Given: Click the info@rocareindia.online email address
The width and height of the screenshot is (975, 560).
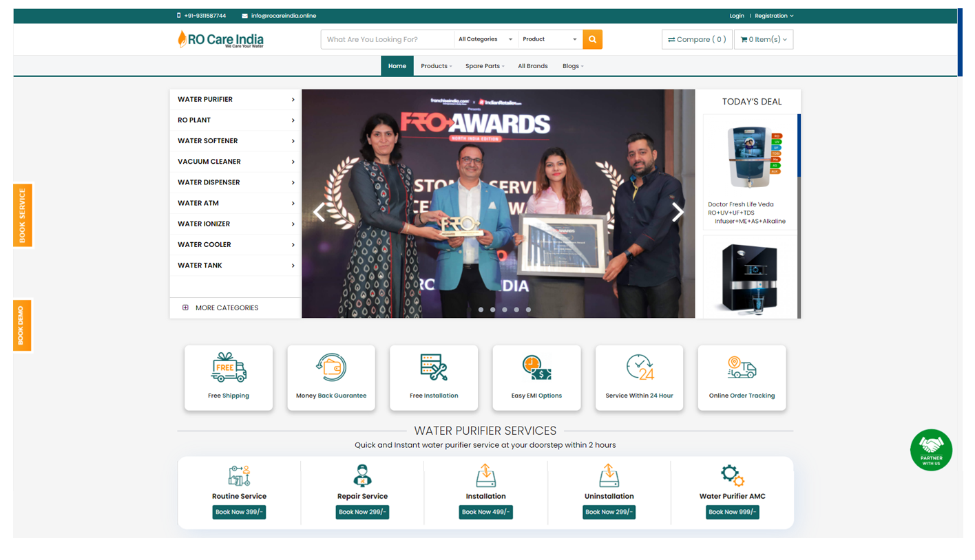Looking at the screenshot, I should pos(284,16).
